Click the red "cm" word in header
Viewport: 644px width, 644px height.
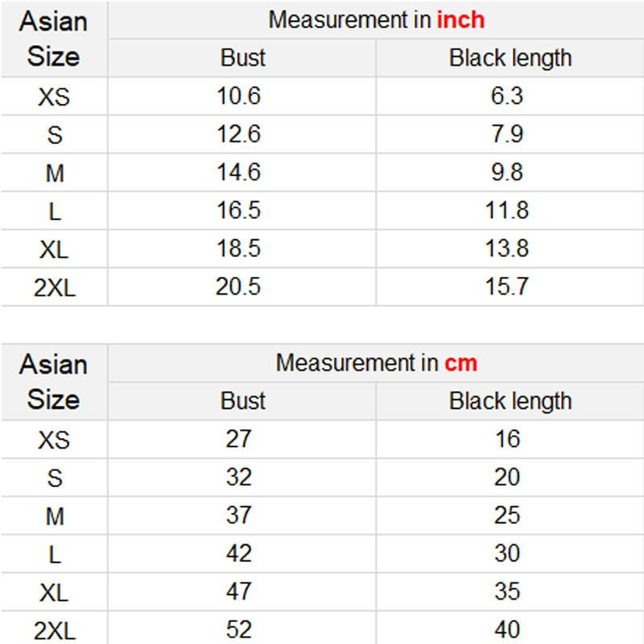460,363
